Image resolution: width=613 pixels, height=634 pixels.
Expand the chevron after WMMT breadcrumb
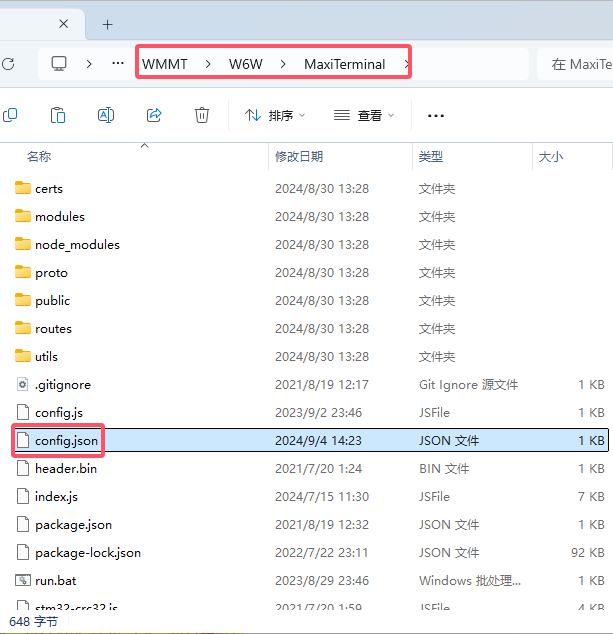point(208,64)
